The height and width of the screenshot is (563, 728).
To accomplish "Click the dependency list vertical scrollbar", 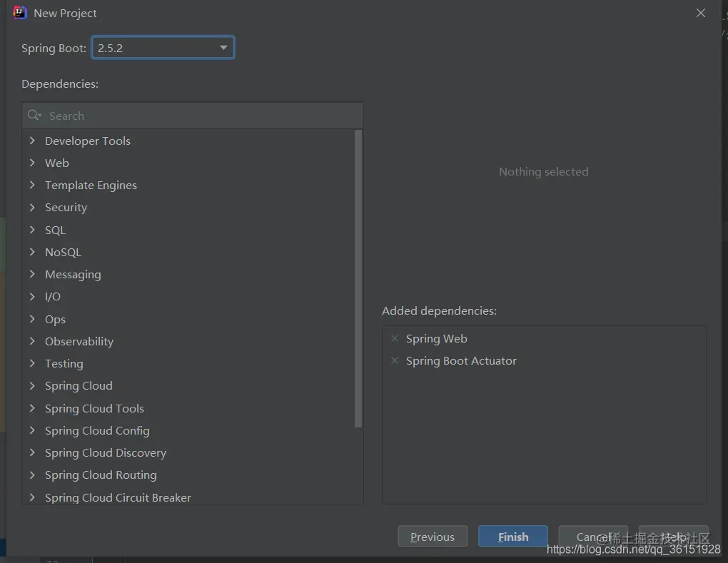I will tap(358, 278).
